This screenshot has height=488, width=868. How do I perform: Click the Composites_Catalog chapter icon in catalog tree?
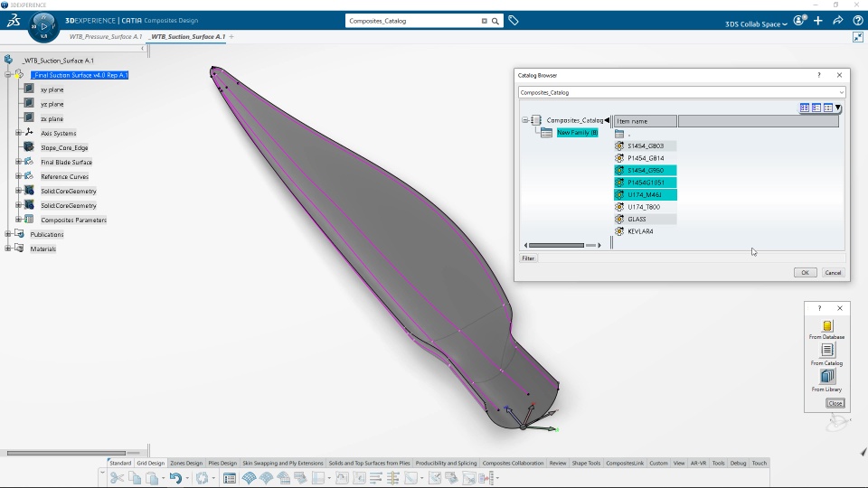pyautogui.click(x=536, y=120)
